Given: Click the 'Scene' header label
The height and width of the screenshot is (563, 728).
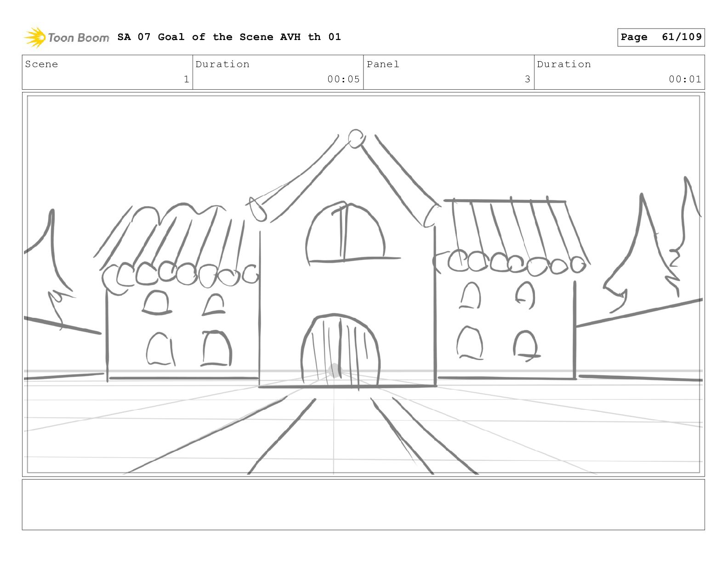Looking at the screenshot, I should (x=41, y=64).
